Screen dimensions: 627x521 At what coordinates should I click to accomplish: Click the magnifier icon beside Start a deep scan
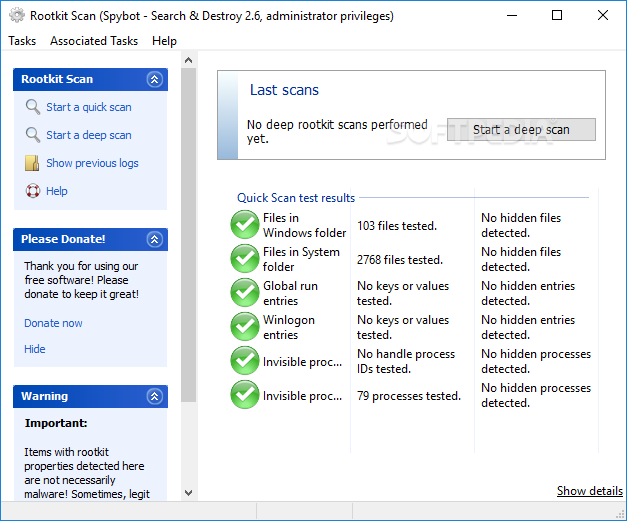(x=32, y=135)
